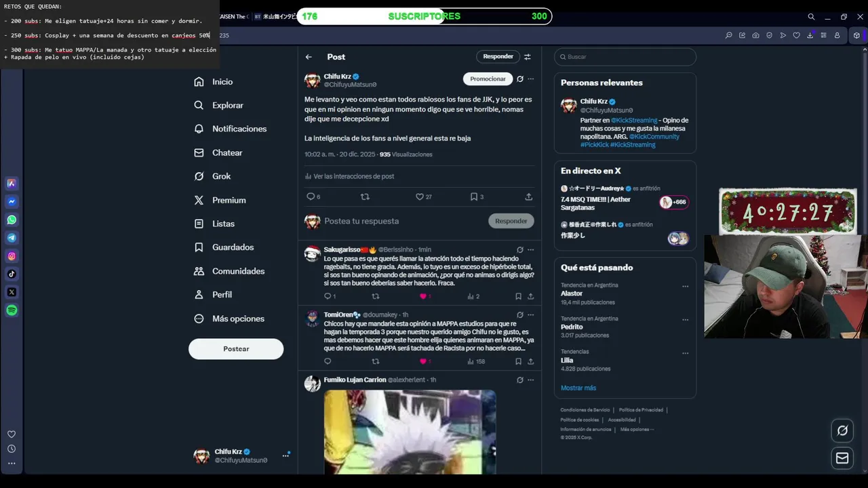Open Telegram in the Opera sidebar
The width and height of the screenshot is (868, 488).
coord(12,238)
